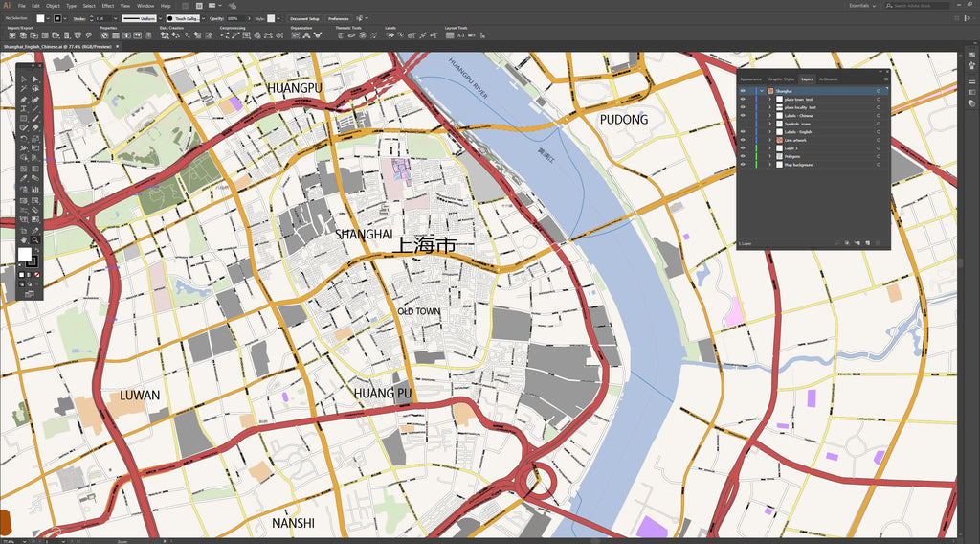The image size is (980, 544).
Task: Open the Effect menu
Action: [x=108, y=6]
